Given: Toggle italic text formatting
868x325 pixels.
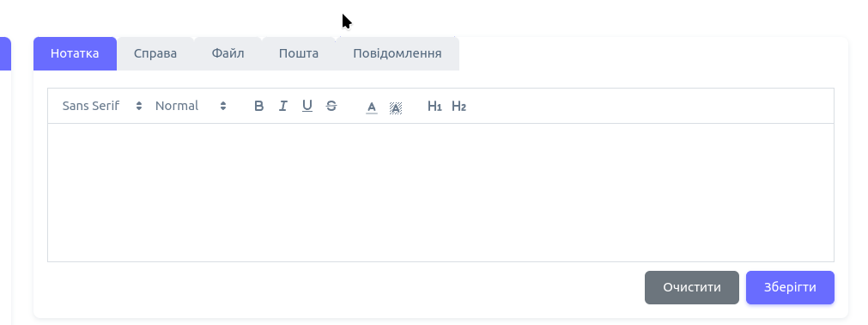Looking at the screenshot, I should tap(282, 106).
